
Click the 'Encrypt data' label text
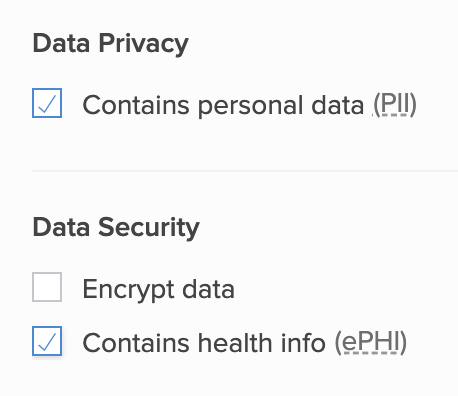158,289
